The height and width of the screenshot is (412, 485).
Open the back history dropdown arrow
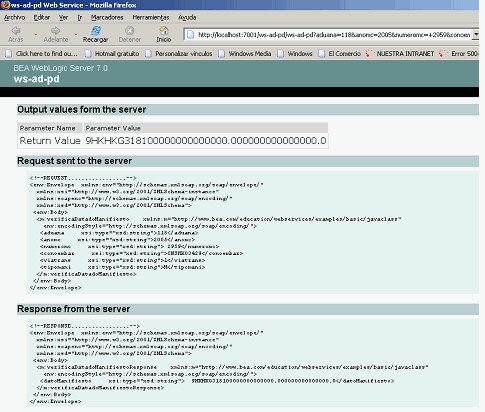tap(35, 34)
